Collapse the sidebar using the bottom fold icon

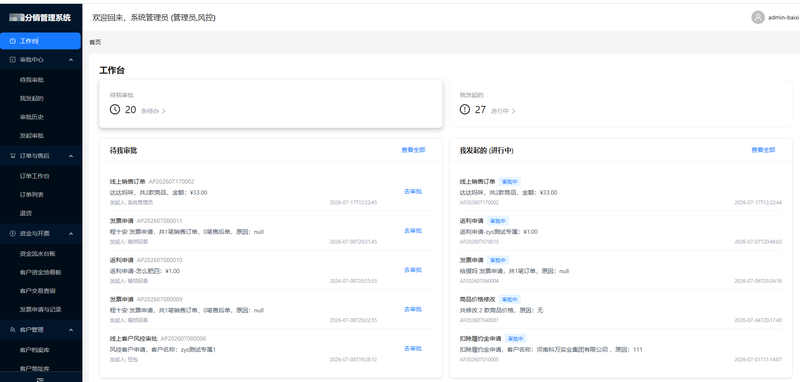pos(41,379)
